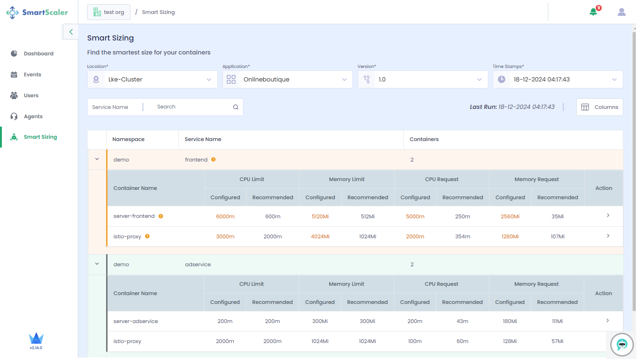
Task: Open the Location dropdown showing Lke-Cluster
Action: [x=152, y=80]
